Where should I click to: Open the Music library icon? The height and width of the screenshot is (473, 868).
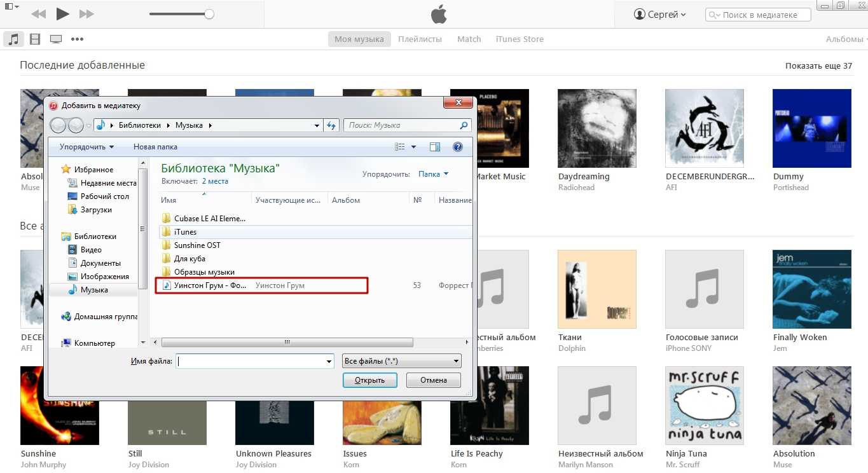point(13,39)
